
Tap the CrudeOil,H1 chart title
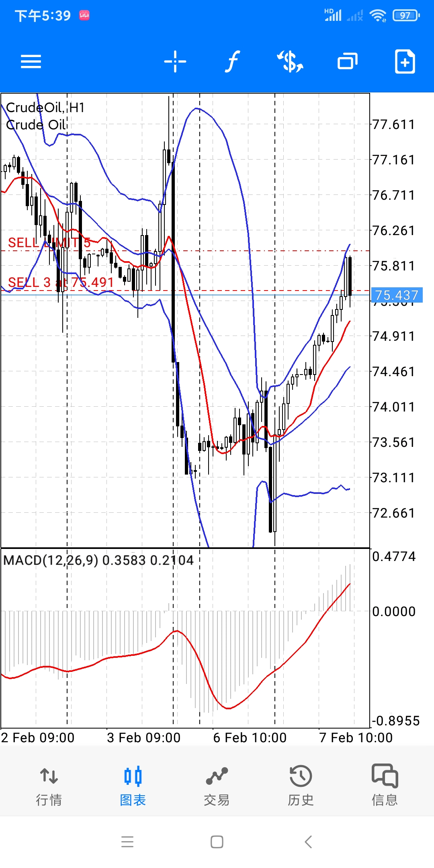(45, 108)
